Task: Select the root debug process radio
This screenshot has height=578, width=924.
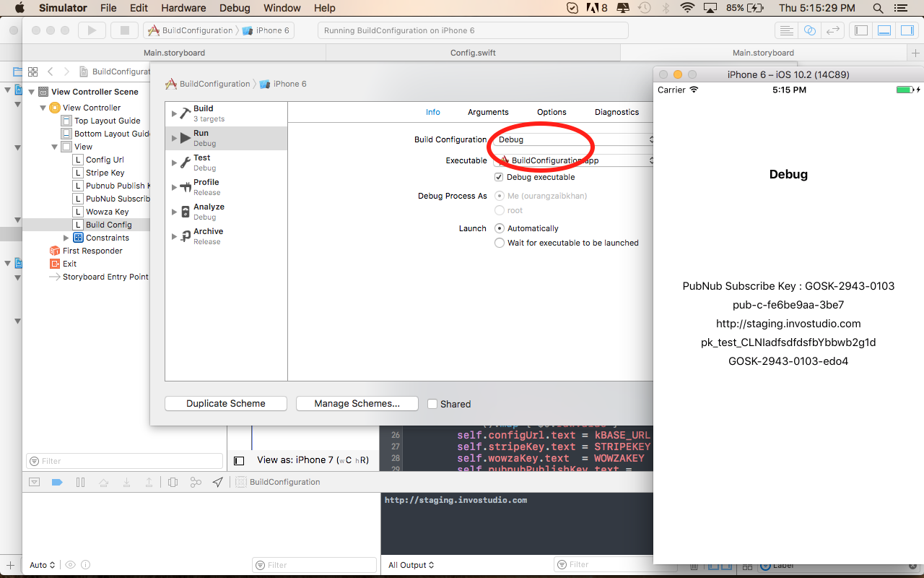Action: click(x=500, y=210)
